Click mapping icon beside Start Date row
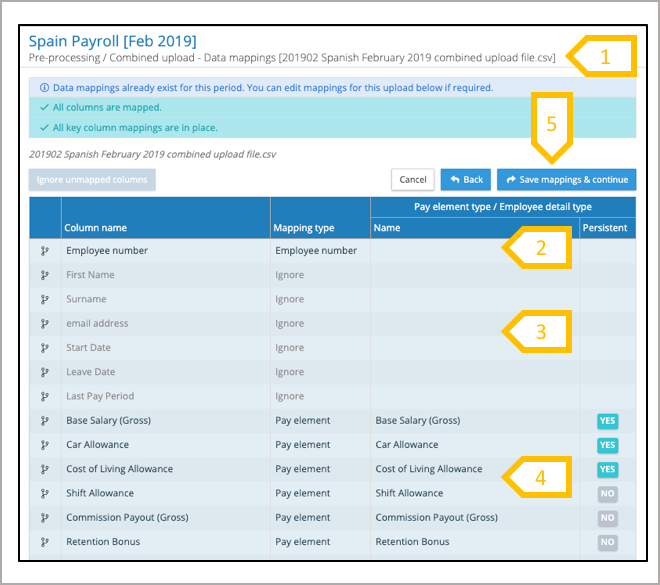 click(x=45, y=348)
